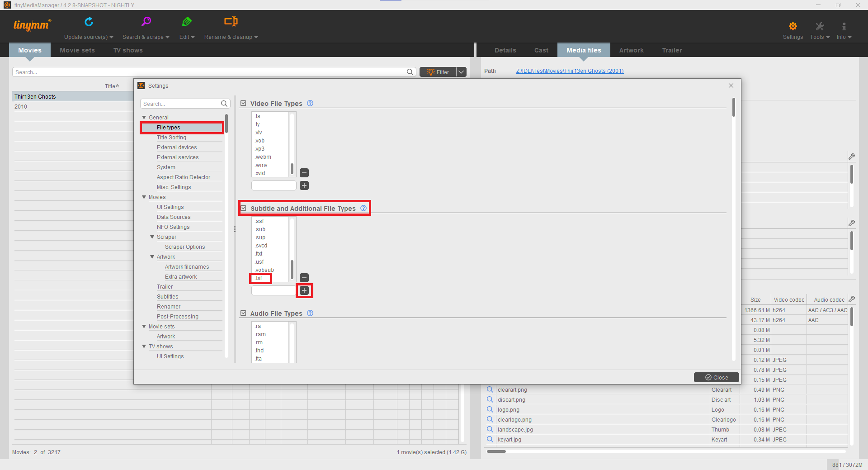
Task: Toggle the Video File Types checkbox
Action: (243, 103)
